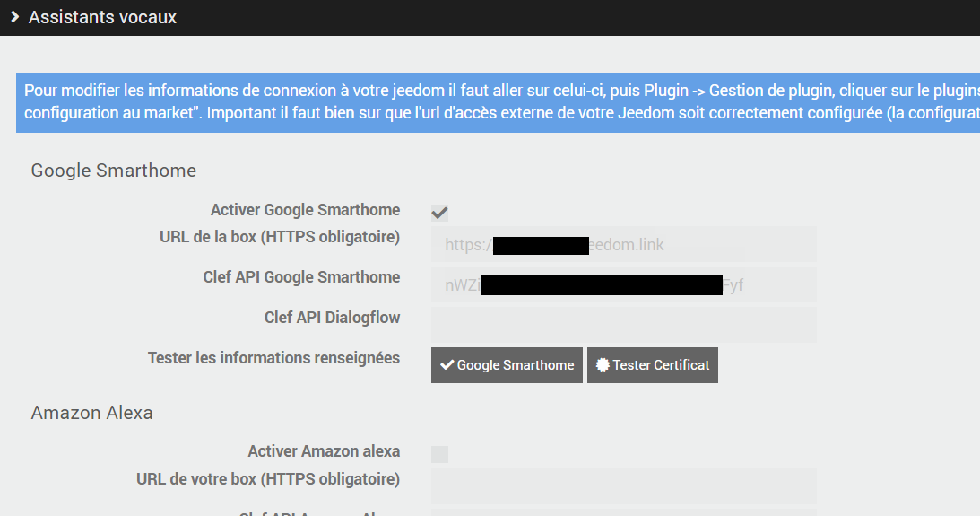The height and width of the screenshot is (516, 980).
Task: Collapse the Assistants vocaux section chevron
Action: point(14,17)
